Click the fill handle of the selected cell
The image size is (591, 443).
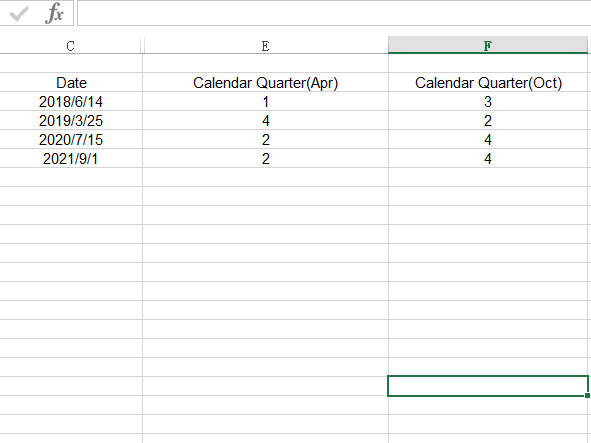(587, 395)
